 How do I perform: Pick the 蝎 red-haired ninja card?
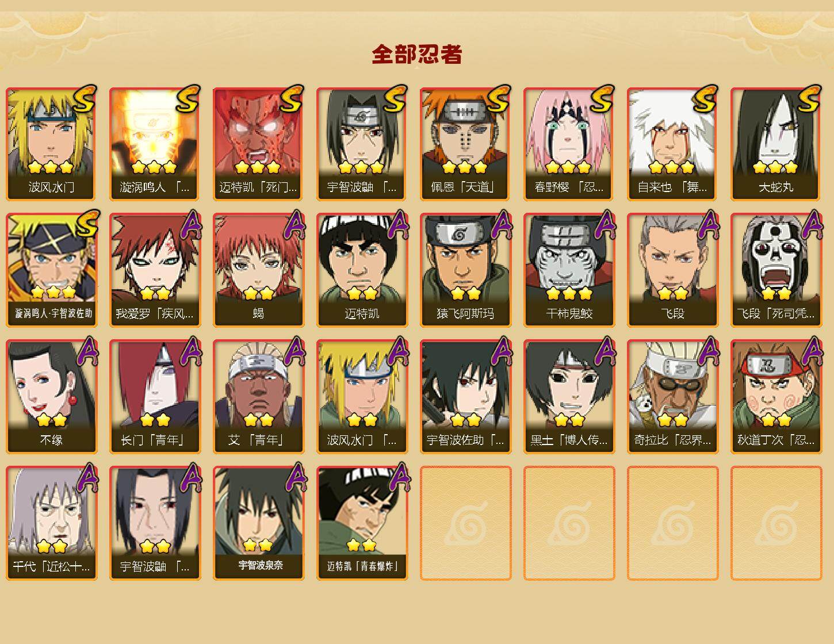click(258, 270)
